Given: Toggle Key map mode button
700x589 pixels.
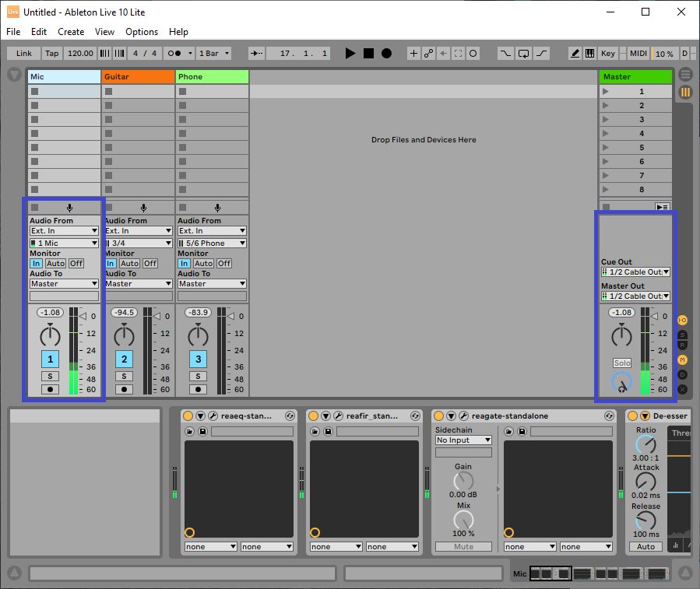Looking at the screenshot, I should coord(607,54).
